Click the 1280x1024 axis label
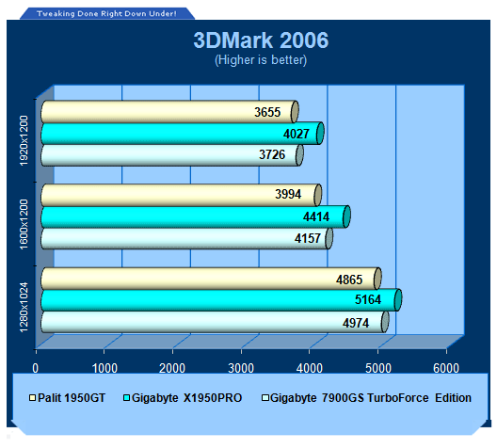The image size is (497, 448). tap(24, 308)
